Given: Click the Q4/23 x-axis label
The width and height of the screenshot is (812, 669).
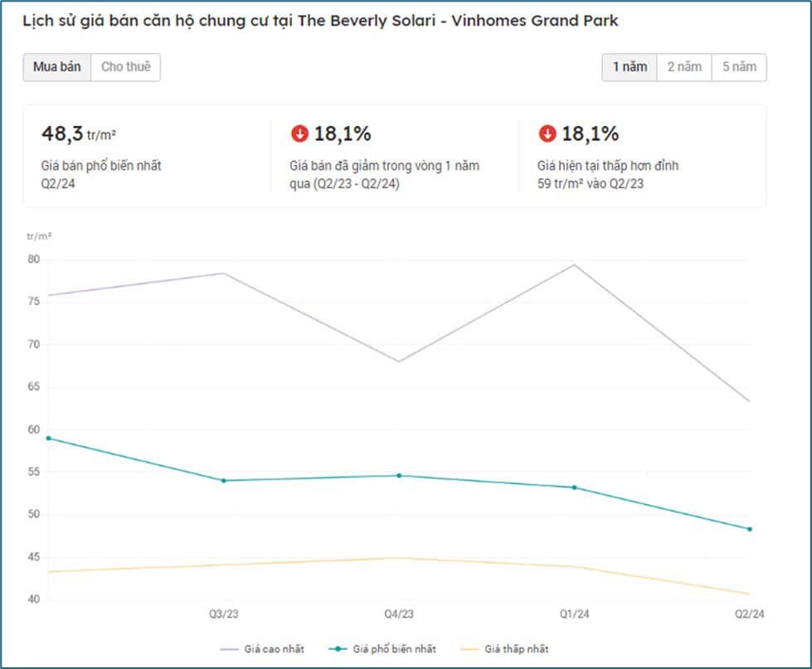Looking at the screenshot, I should click(x=399, y=614).
